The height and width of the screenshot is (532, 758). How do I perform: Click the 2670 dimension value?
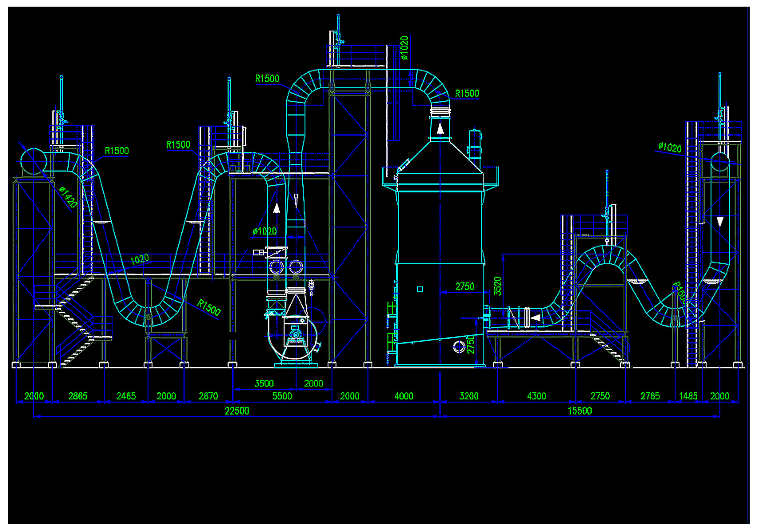coord(208,396)
